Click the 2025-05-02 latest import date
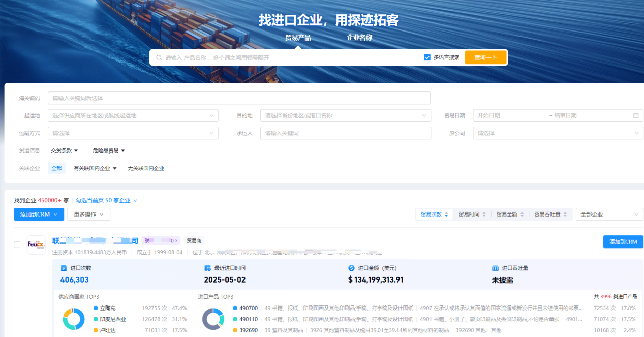 (225, 280)
